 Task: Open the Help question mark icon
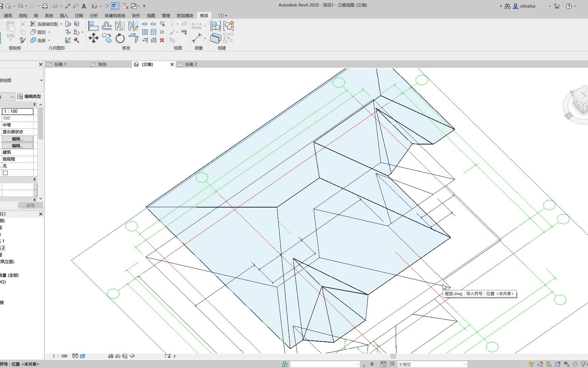click(x=569, y=6)
